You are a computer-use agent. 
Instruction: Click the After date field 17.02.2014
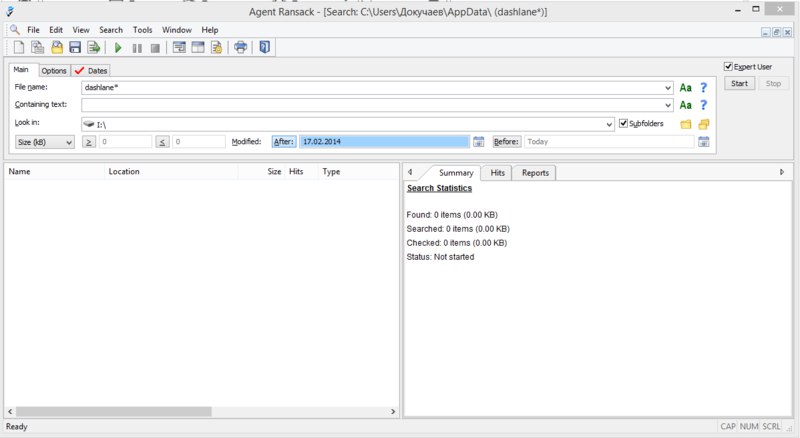point(384,142)
